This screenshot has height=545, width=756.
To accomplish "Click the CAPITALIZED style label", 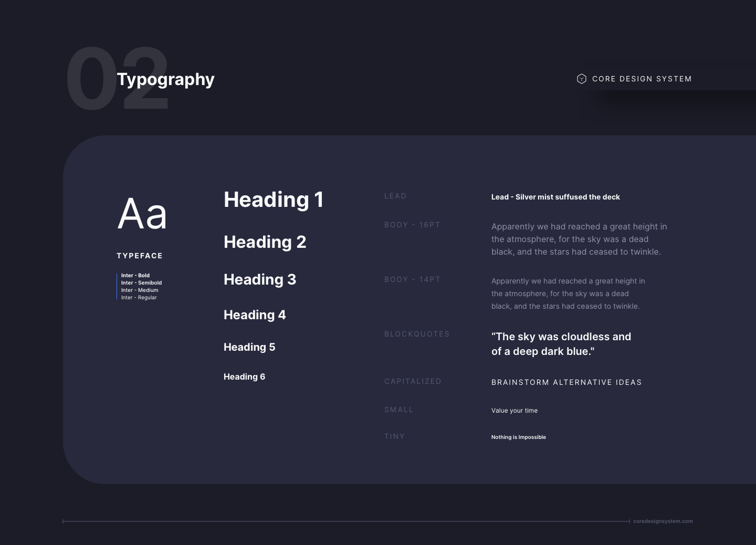I will coord(413,381).
